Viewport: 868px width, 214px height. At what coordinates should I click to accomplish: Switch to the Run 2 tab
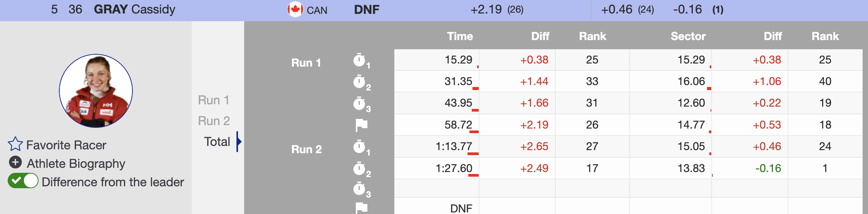click(214, 121)
